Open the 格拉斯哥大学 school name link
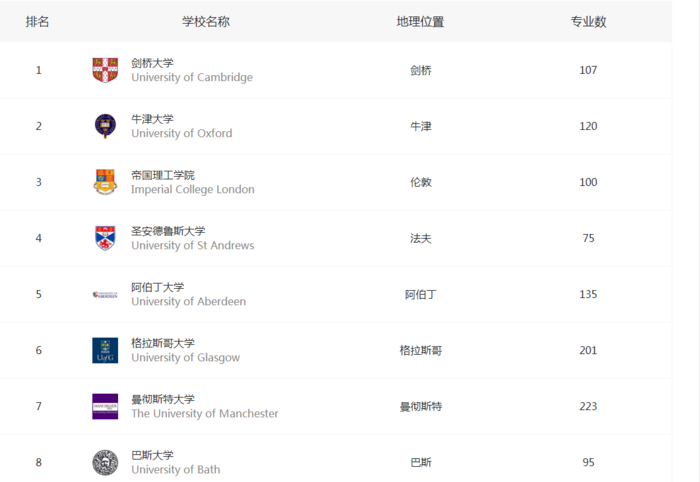 pyautogui.click(x=163, y=343)
